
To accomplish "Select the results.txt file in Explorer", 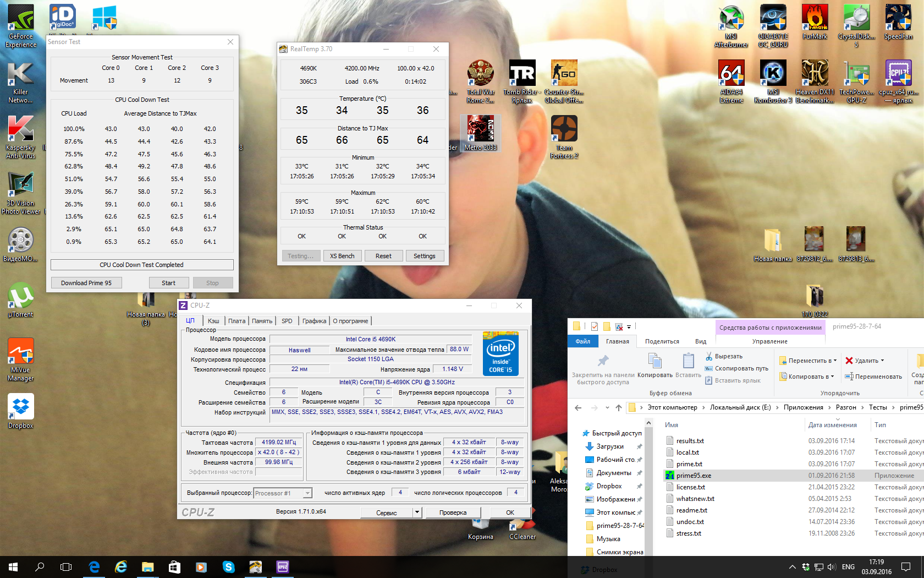I will pos(690,441).
